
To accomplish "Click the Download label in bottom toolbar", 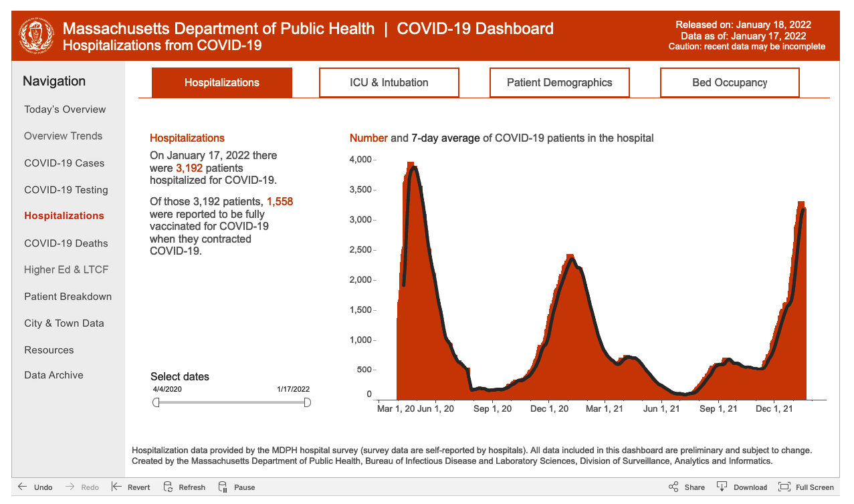I will coord(750,487).
